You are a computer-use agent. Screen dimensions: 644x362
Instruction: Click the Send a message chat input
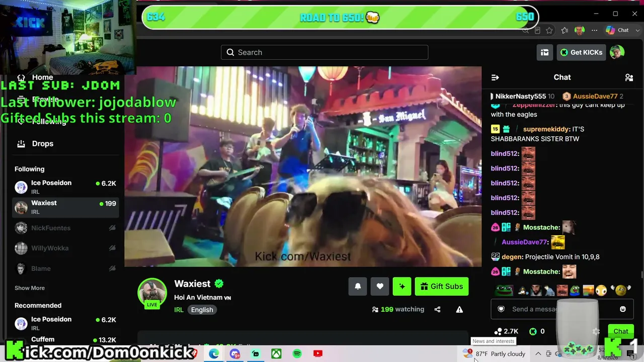[562, 309]
